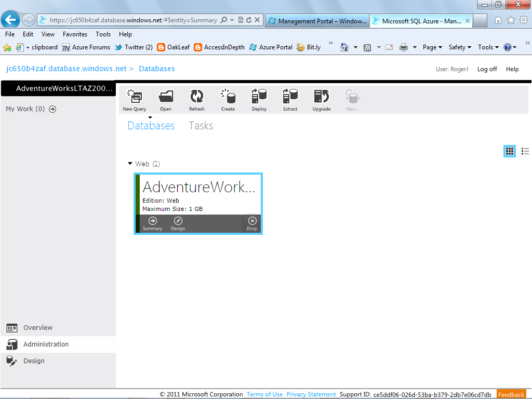Open the feeds dropdown arrow
The image size is (532, 399).
379,47
